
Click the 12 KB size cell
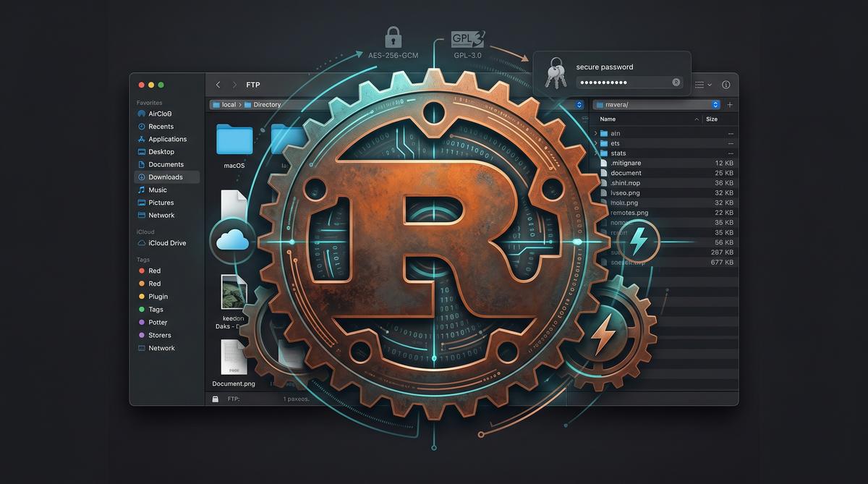[x=724, y=164]
